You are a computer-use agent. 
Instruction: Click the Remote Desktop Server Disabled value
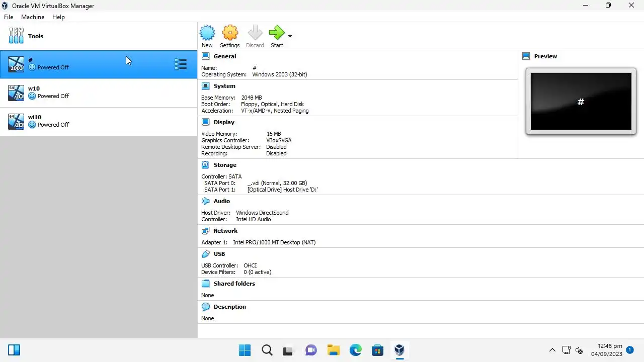[276, 147]
